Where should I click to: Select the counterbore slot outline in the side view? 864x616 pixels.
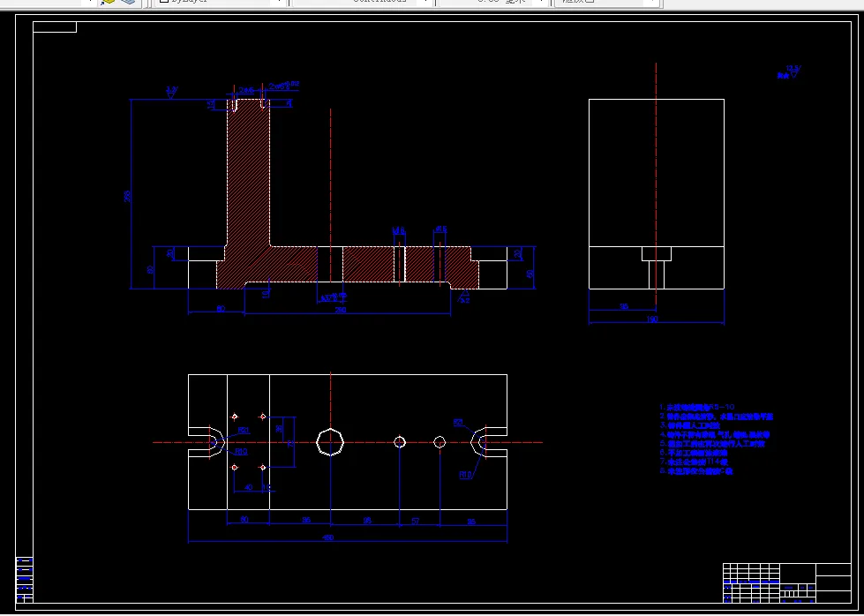(x=657, y=267)
